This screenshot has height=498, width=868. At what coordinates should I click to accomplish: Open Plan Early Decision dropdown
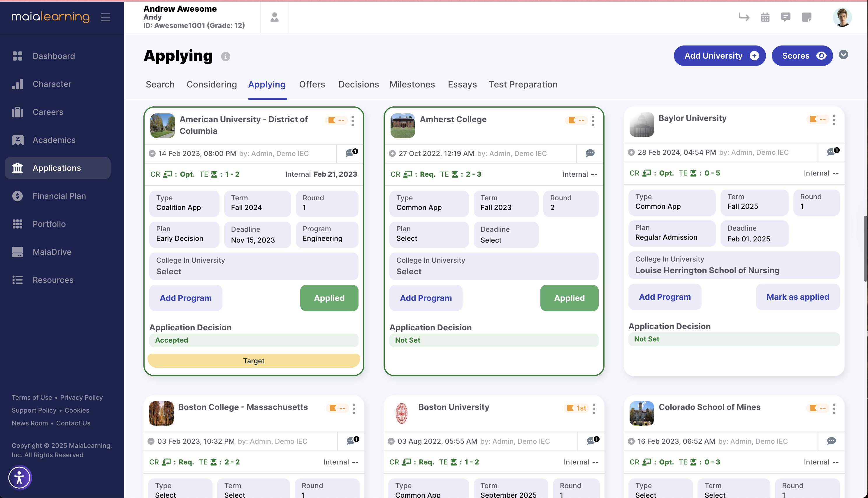pyautogui.click(x=184, y=234)
